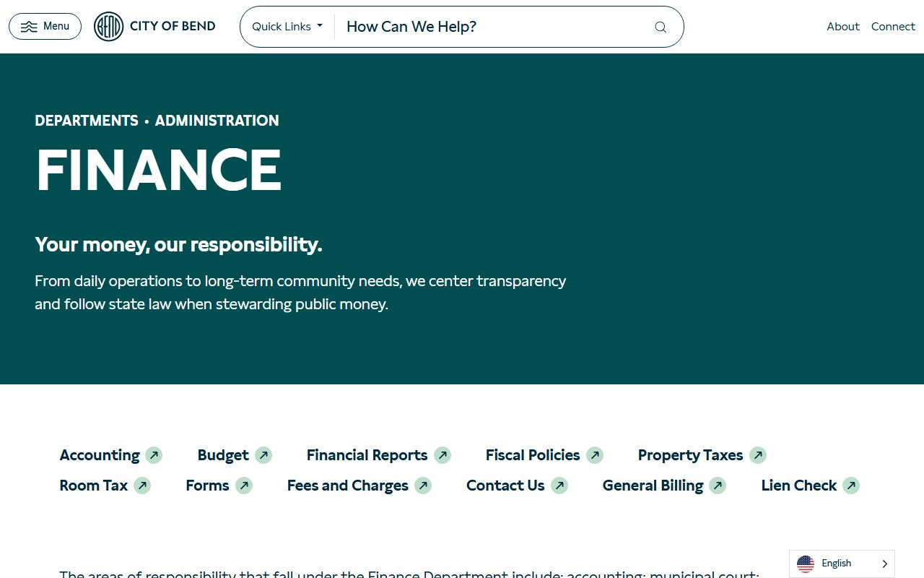Screen dimensions: 924x578
Task: Click the arrow icon beside General Billing
Action: pos(718,486)
